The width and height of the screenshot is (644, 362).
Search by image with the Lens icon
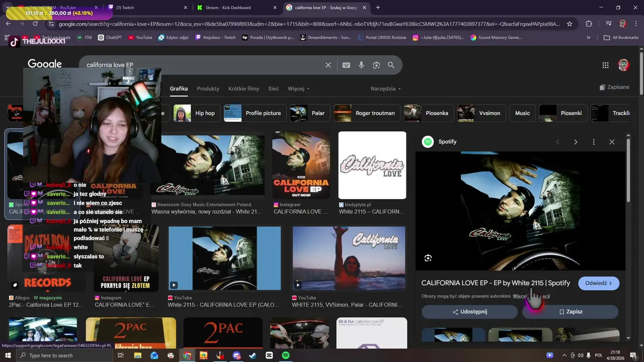click(x=376, y=65)
